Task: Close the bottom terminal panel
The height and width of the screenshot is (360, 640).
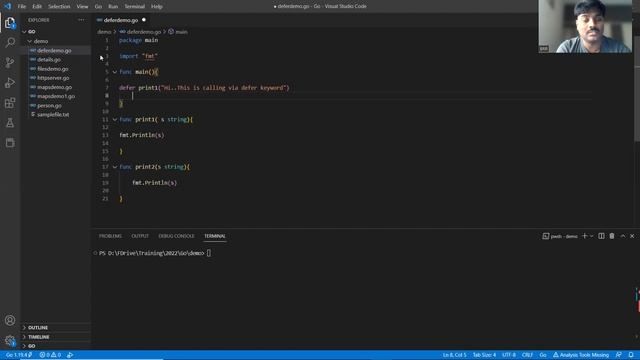Action: click(632, 236)
